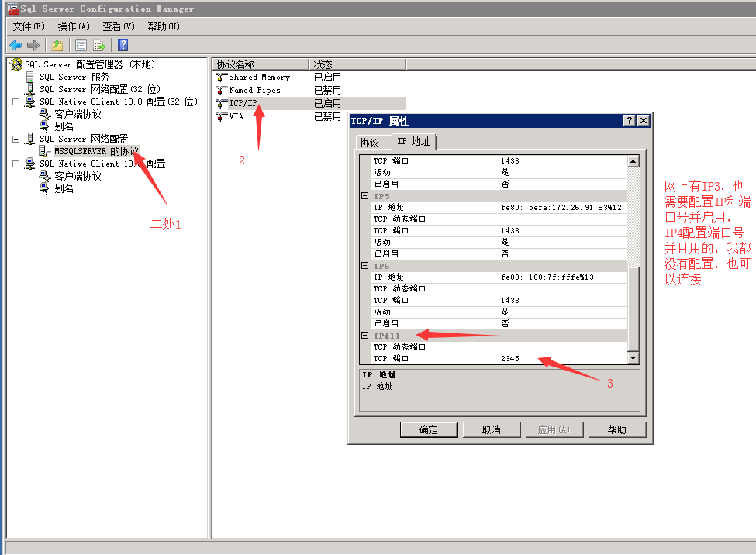Click the property grid scroll down arrow

click(x=633, y=358)
